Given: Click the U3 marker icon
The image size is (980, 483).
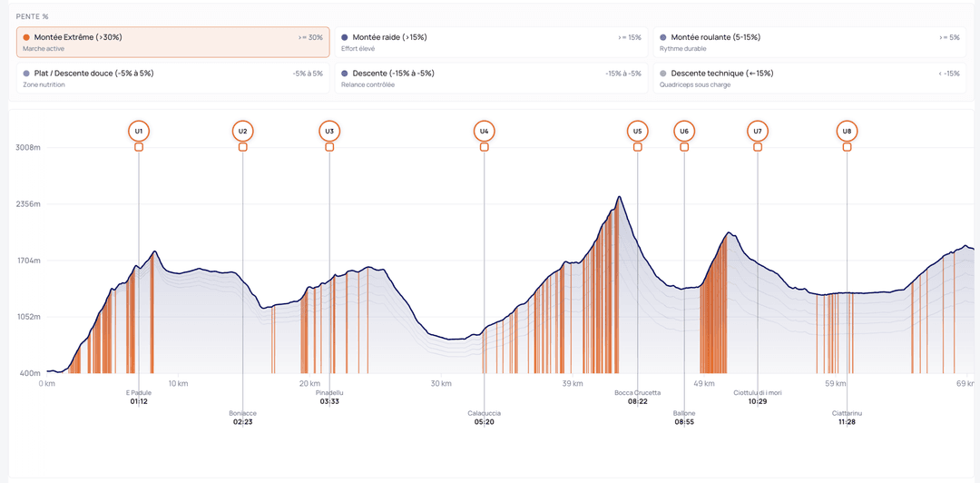Looking at the screenshot, I should (329, 132).
